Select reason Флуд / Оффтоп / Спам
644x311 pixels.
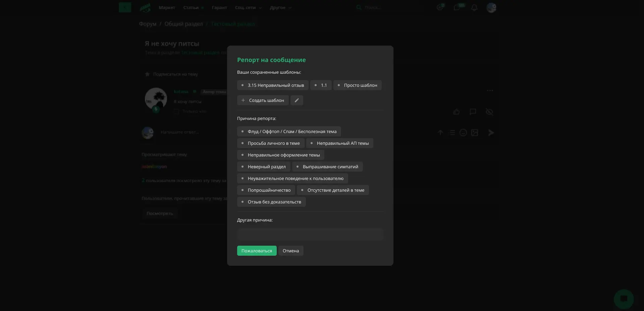(289, 131)
